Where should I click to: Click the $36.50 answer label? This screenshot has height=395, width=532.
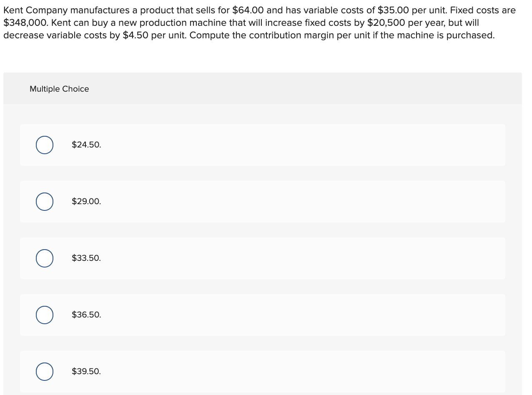(x=86, y=315)
